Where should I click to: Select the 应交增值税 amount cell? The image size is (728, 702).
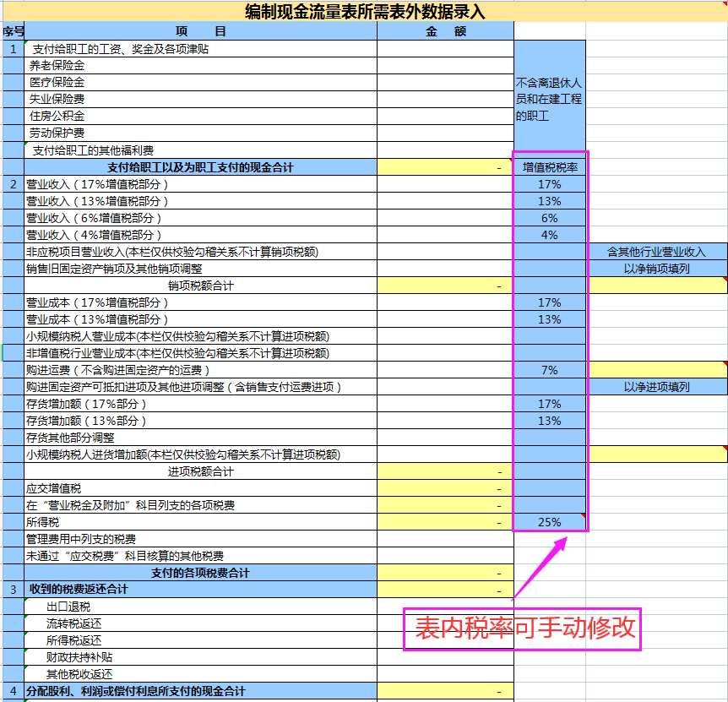coord(446,488)
